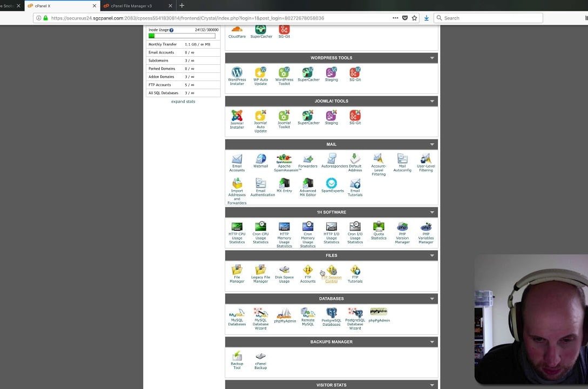This screenshot has height=389, width=588.
Task: Open Disk Space Usage
Action: [284, 274]
